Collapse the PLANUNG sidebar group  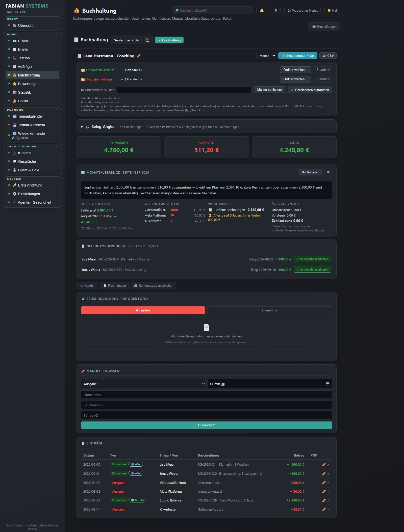point(56,110)
